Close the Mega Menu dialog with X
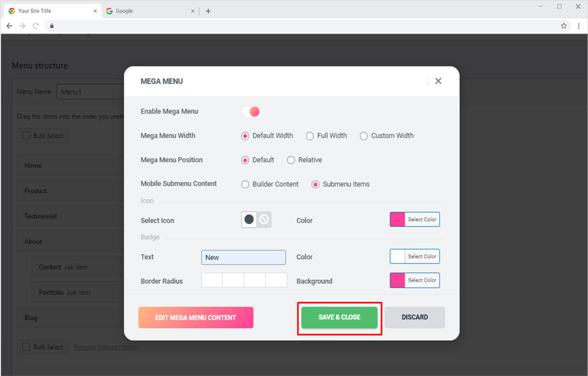Image resolution: width=588 pixels, height=376 pixels. (x=438, y=81)
